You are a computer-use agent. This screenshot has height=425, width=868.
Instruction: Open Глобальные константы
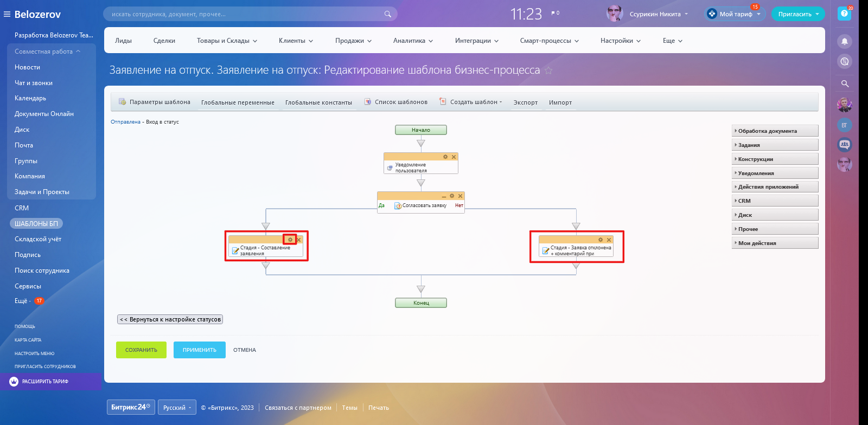318,102
